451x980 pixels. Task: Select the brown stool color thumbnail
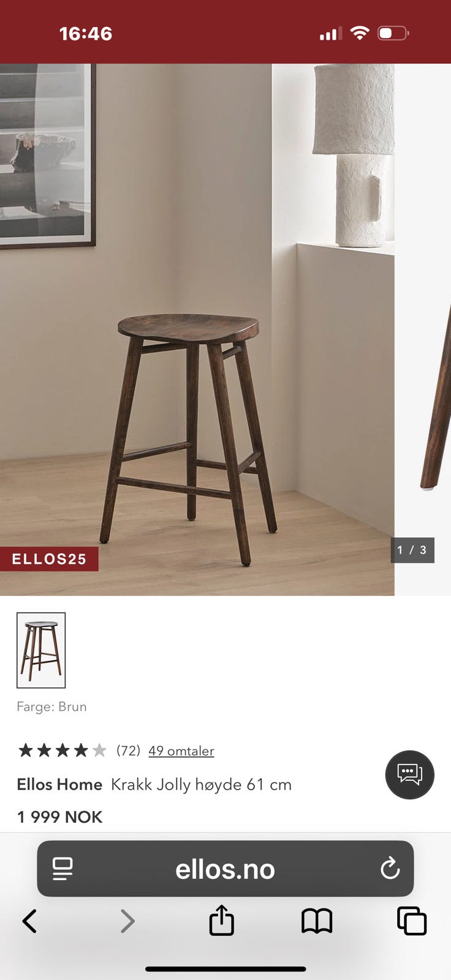pos(41,650)
